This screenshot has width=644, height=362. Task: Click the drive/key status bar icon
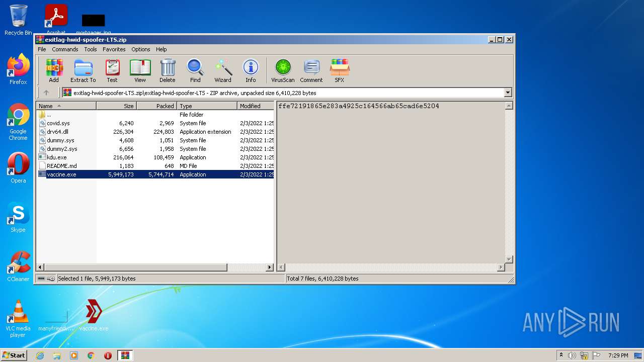(46, 279)
